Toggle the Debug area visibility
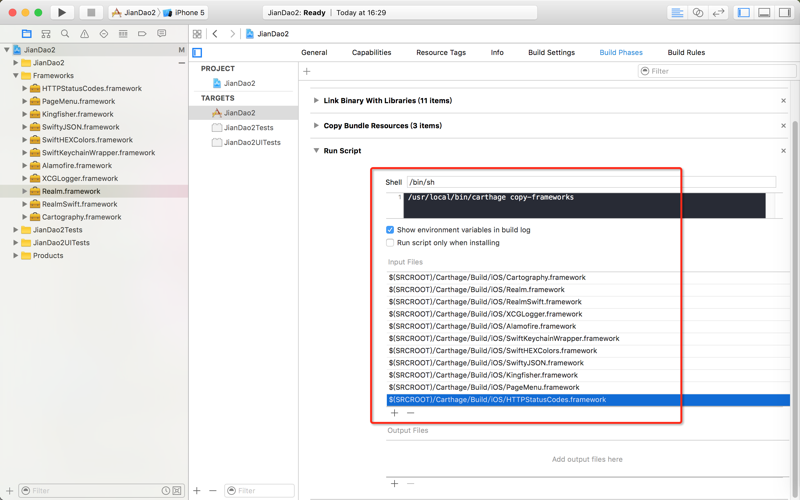This screenshot has height=500, width=800. tap(764, 13)
